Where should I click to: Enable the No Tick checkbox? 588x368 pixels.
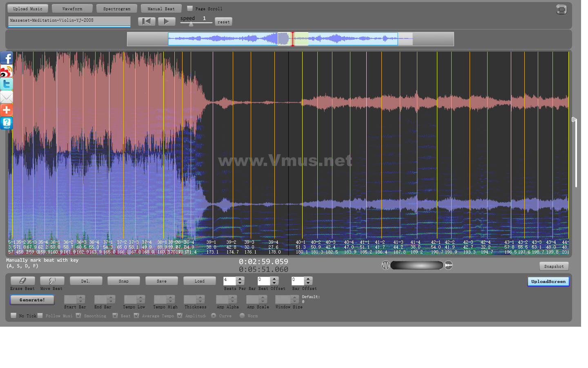coord(13,315)
